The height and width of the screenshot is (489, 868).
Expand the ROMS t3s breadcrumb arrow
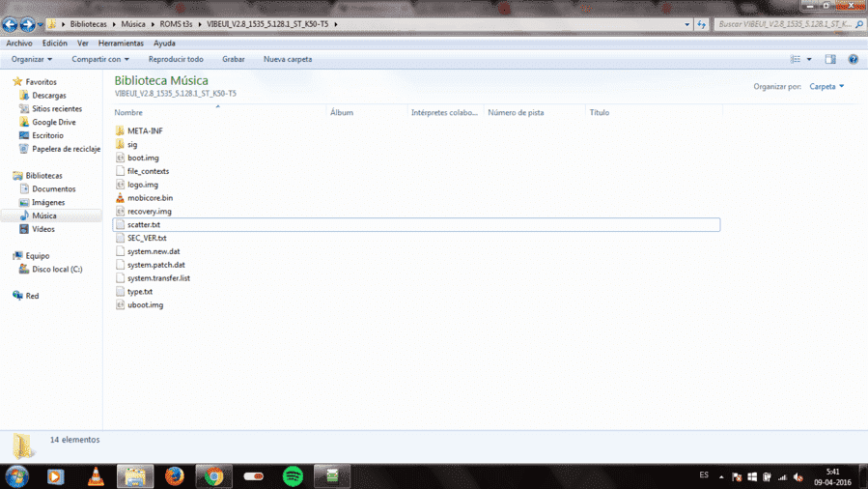(199, 24)
